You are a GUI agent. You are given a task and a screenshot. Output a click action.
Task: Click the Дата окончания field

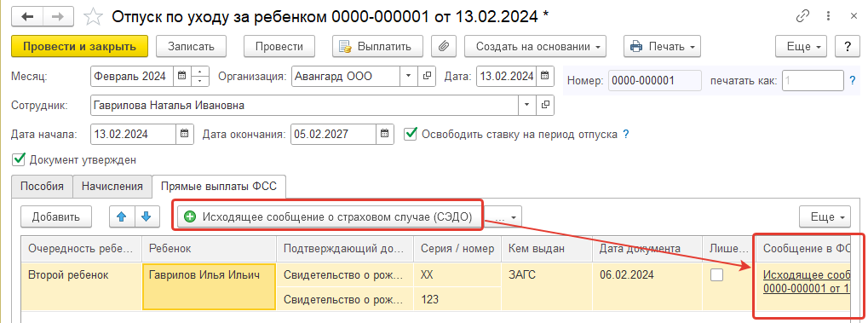pyautogui.click(x=334, y=134)
